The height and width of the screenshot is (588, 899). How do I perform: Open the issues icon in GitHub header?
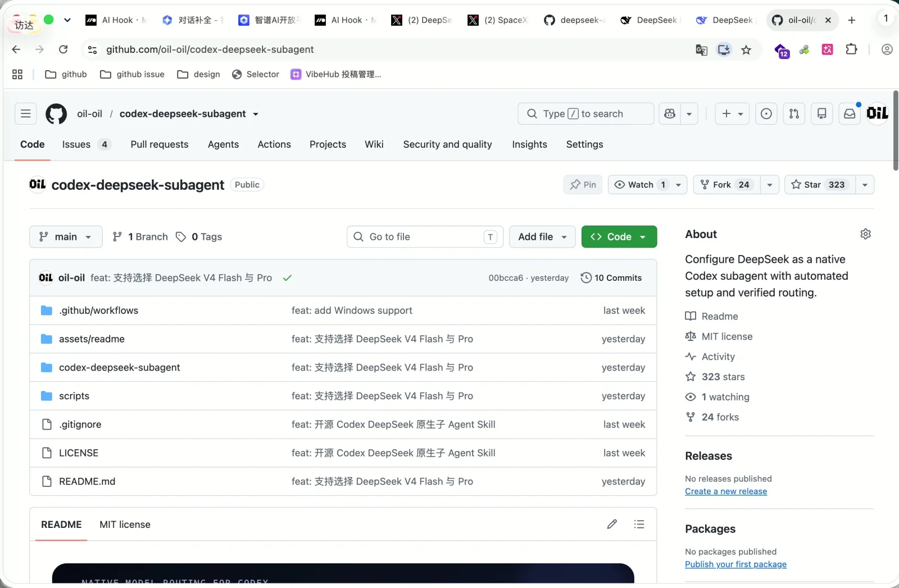pos(766,114)
